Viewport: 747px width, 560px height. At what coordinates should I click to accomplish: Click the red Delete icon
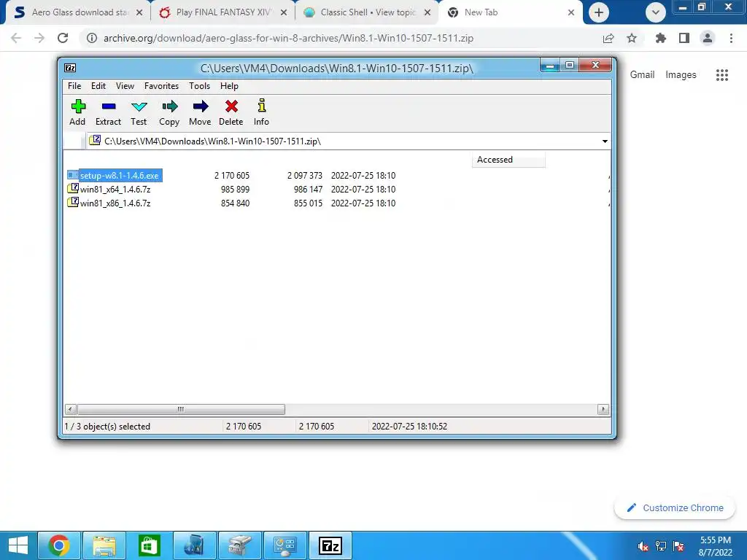[231, 106]
